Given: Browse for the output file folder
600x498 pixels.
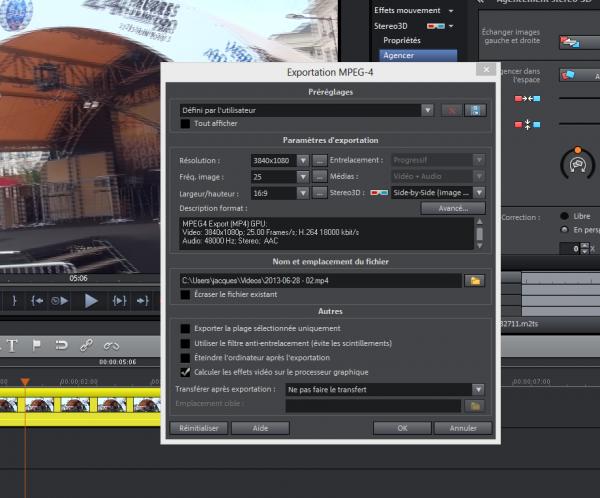Looking at the screenshot, I should [476, 280].
